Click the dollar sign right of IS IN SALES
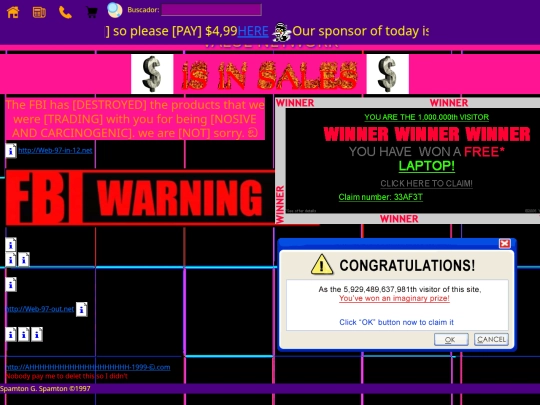The width and height of the screenshot is (540, 405). pos(388,74)
